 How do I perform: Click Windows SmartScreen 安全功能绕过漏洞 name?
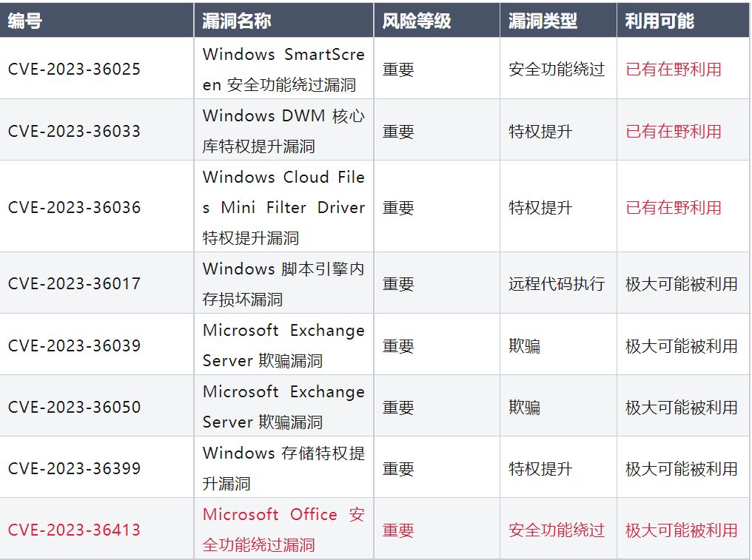[283, 69]
